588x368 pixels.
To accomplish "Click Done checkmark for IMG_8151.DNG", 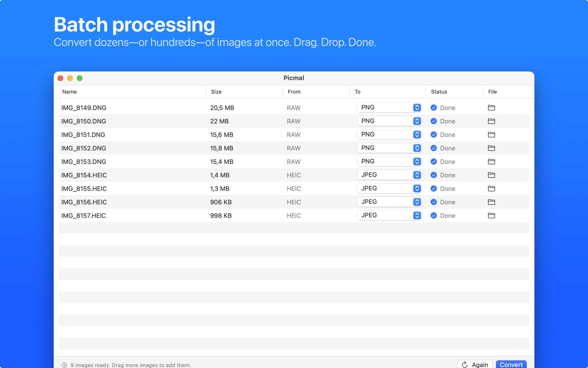I will pos(434,135).
